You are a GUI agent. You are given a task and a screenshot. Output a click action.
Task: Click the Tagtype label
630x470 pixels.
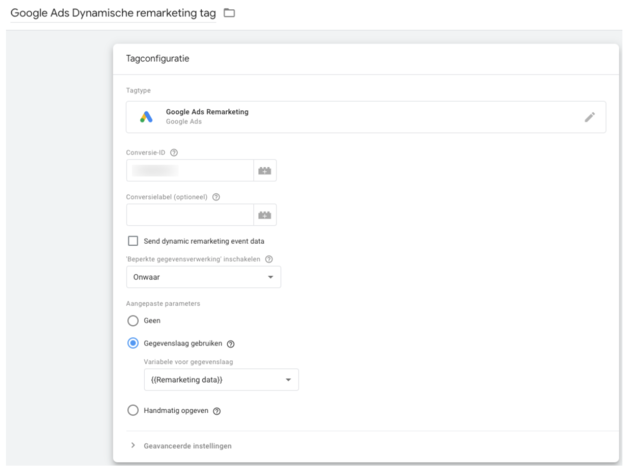tap(138, 90)
